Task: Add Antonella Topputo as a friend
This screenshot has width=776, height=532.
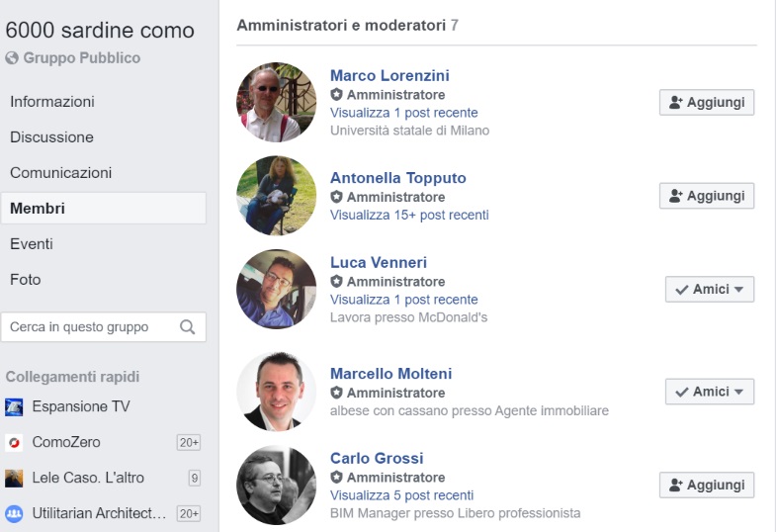Action: tap(707, 196)
